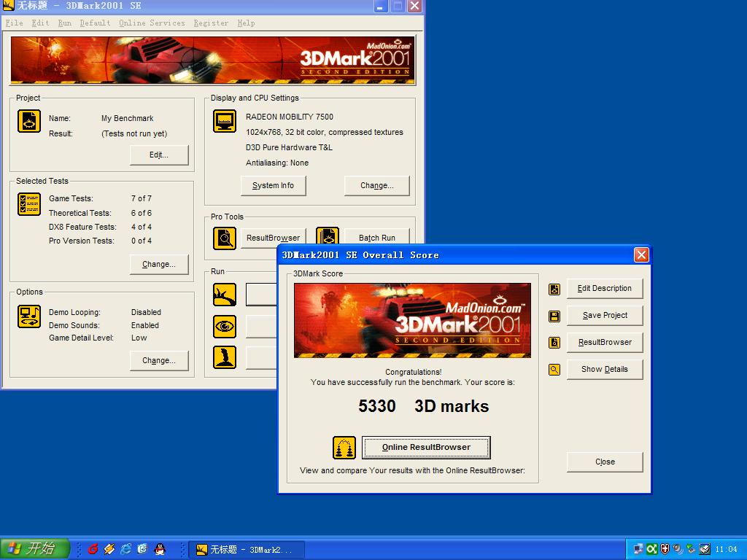Click the eye demo icon in Run section
The height and width of the screenshot is (560, 747).
pyautogui.click(x=225, y=327)
